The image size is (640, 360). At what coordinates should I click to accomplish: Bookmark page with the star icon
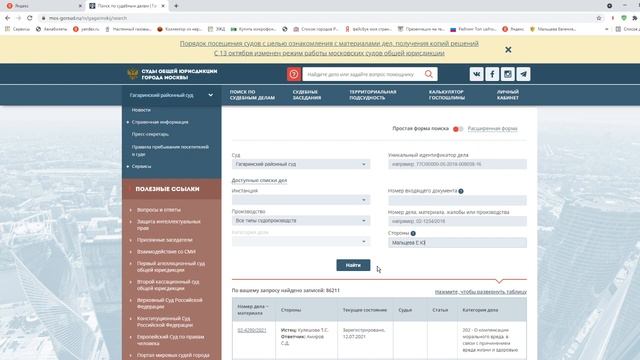pyautogui.click(x=599, y=18)
